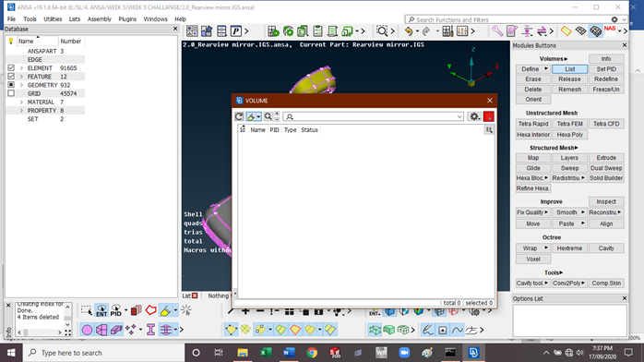644x362 pixels.
Task: Open the Utilities menu
Action: (53, 19)
